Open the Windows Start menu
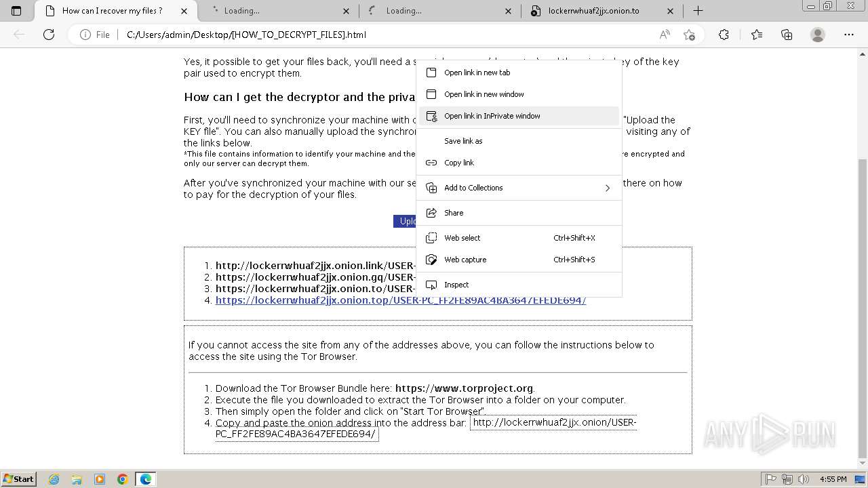This screenshot has height=488, width=868. 18,479
